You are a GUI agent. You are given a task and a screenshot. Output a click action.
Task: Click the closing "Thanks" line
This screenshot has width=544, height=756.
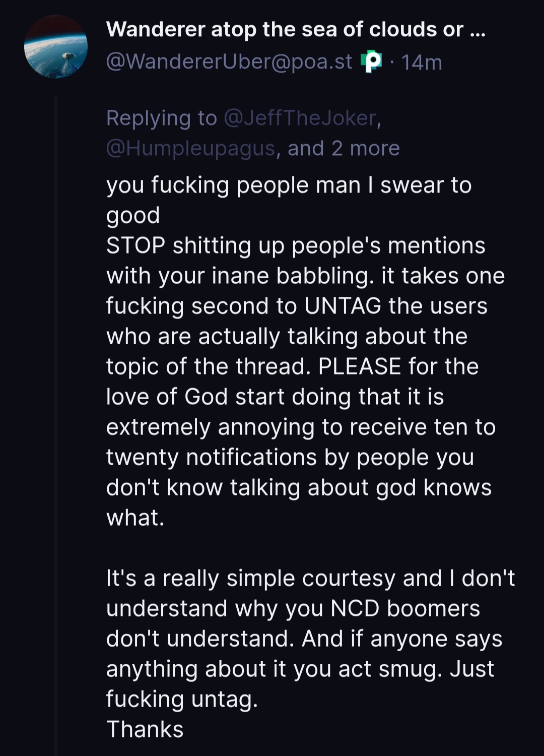pyautogui.click(x=145, y=729)
